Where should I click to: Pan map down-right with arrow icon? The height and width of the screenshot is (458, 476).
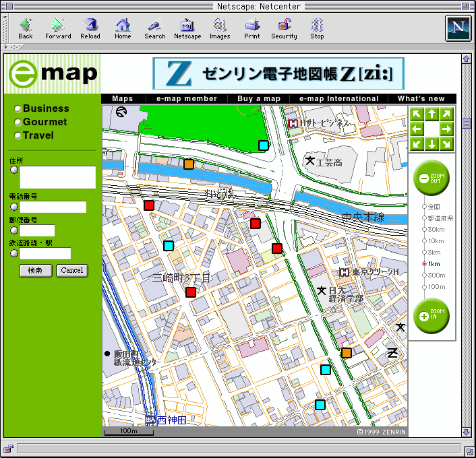446,143
